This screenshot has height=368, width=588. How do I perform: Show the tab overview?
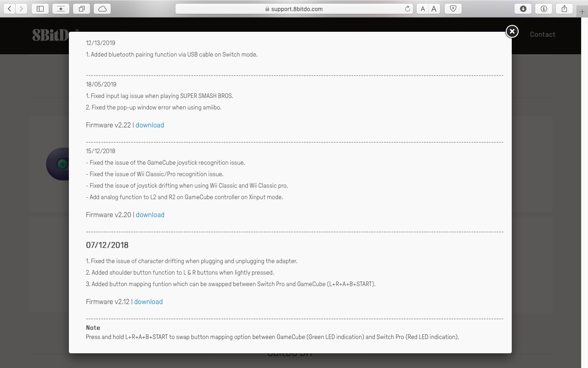(x=81, y=8)
